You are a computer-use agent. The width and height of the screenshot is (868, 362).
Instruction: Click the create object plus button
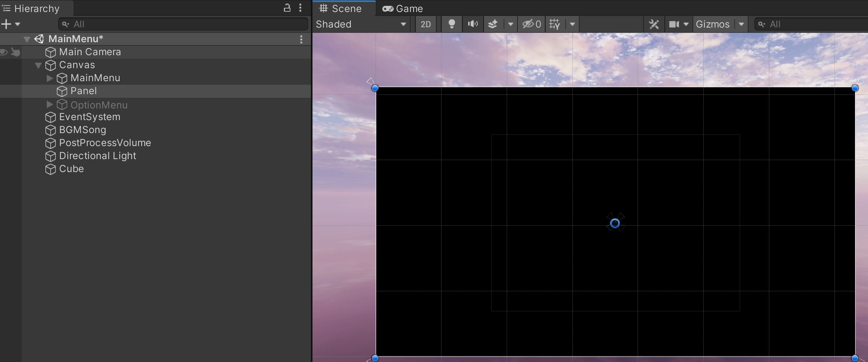pyautogui.click(x=6, y=24)
